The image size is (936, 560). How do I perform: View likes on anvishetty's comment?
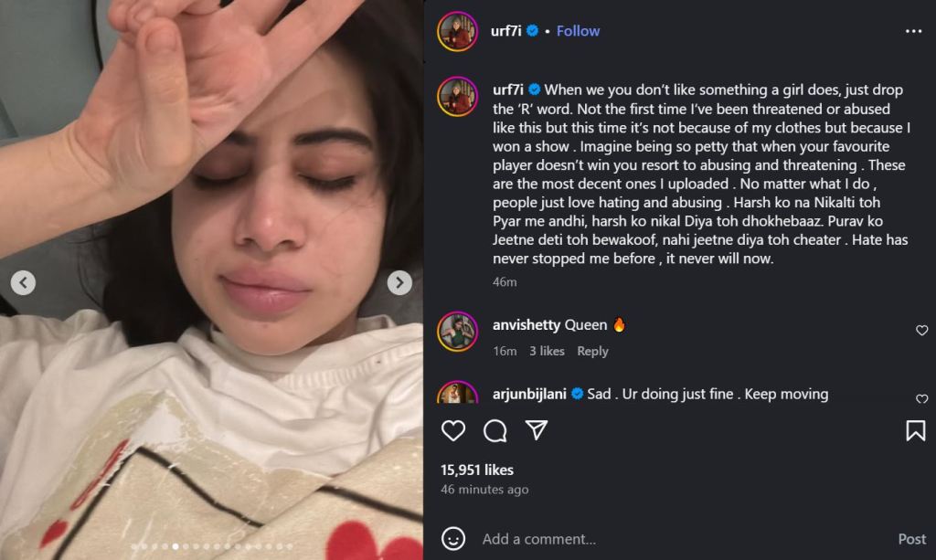click(x=547, y=351)
